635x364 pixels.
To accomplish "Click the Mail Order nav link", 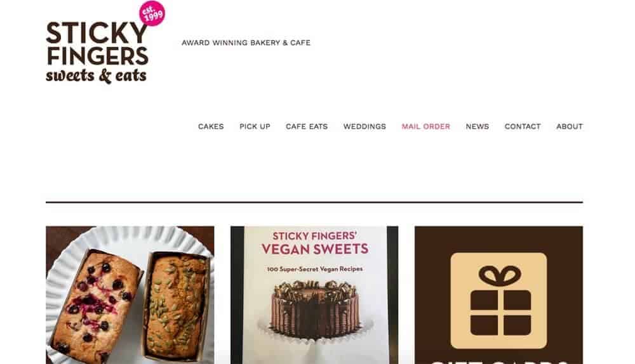I will 425,127.
